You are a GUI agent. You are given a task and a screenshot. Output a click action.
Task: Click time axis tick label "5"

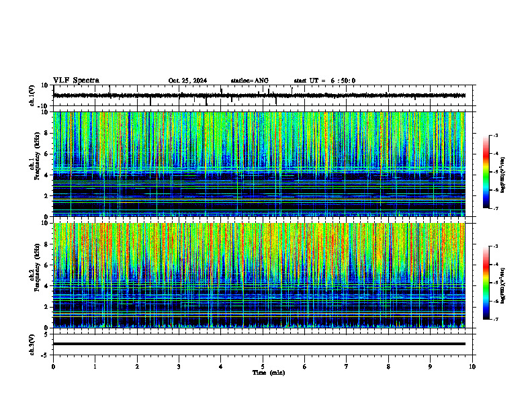point(263,367)
